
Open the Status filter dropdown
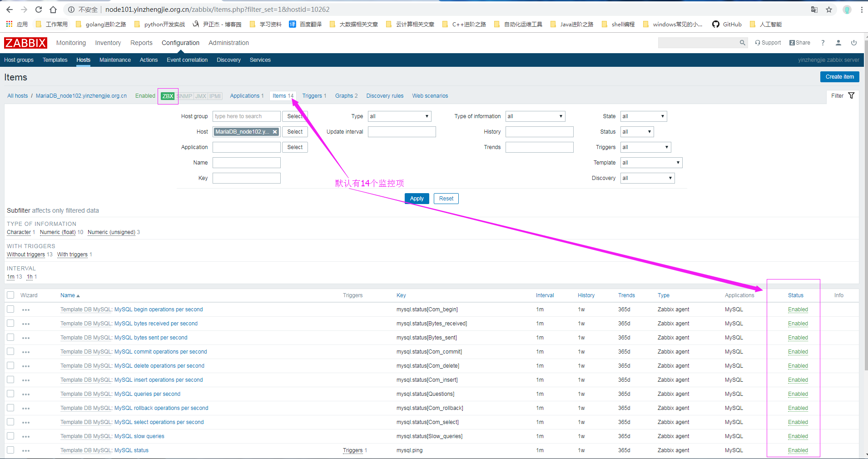pos(637,132)
